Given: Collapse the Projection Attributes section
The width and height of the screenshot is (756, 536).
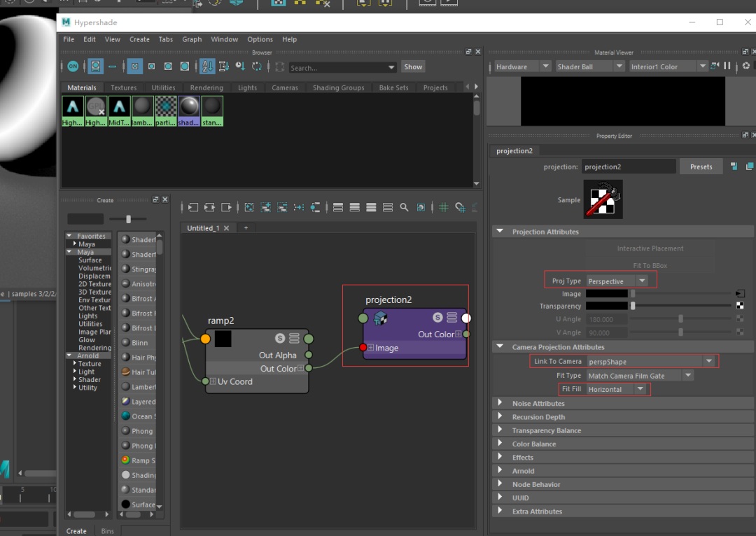Looking at the screenshot, I should [x=500, y=232].
